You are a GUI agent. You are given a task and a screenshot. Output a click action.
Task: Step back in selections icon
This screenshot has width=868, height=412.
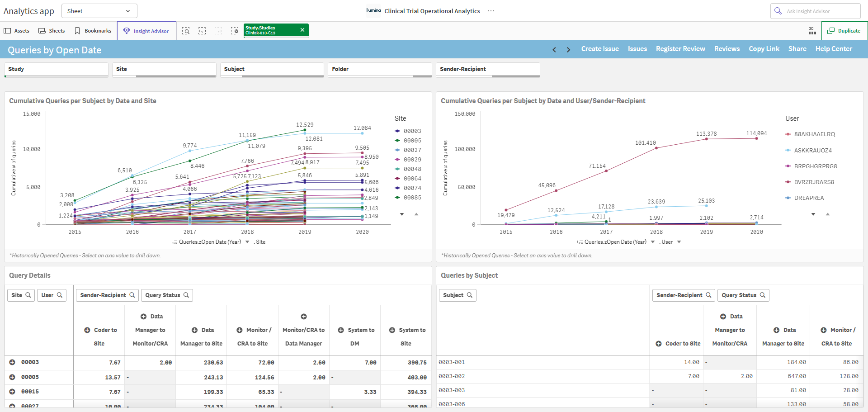point(202,31)
